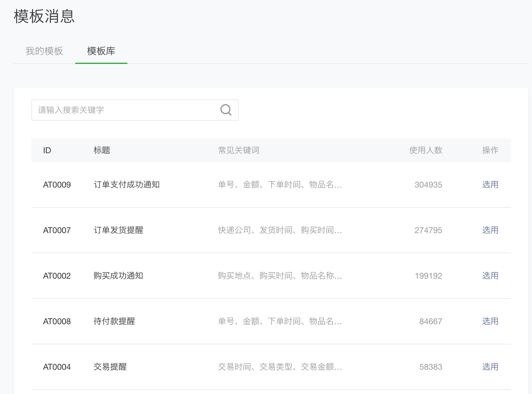Click the 使用人数 column header
The image size is (532, 394).
click(x=425, y=150)
